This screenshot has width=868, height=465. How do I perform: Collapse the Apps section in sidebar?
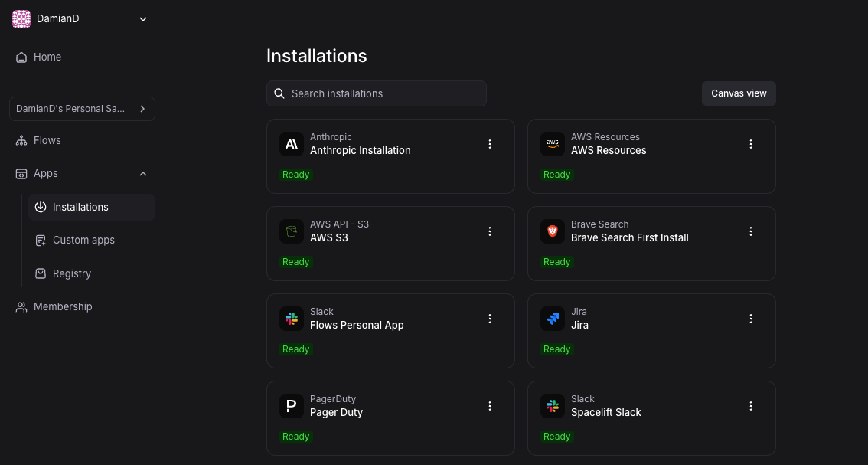(x=143, y=174)
